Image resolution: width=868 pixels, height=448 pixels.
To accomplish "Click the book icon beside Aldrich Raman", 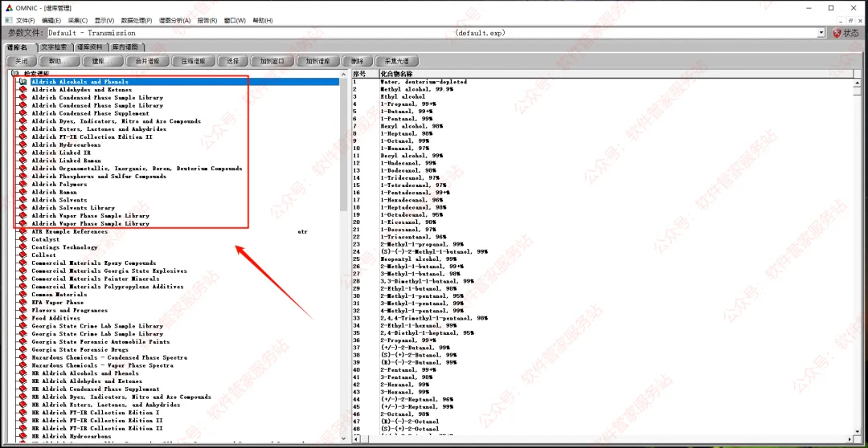I will point(23,192).
